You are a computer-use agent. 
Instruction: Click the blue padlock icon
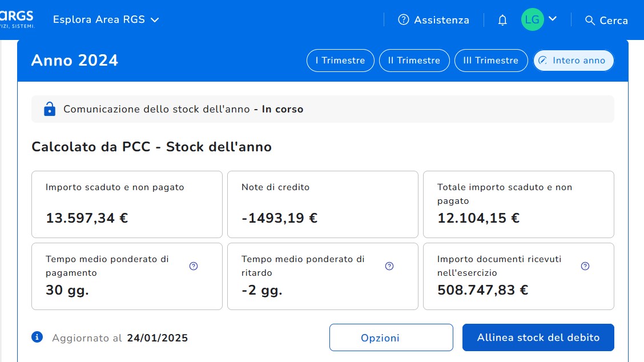[x=50, y=108]
